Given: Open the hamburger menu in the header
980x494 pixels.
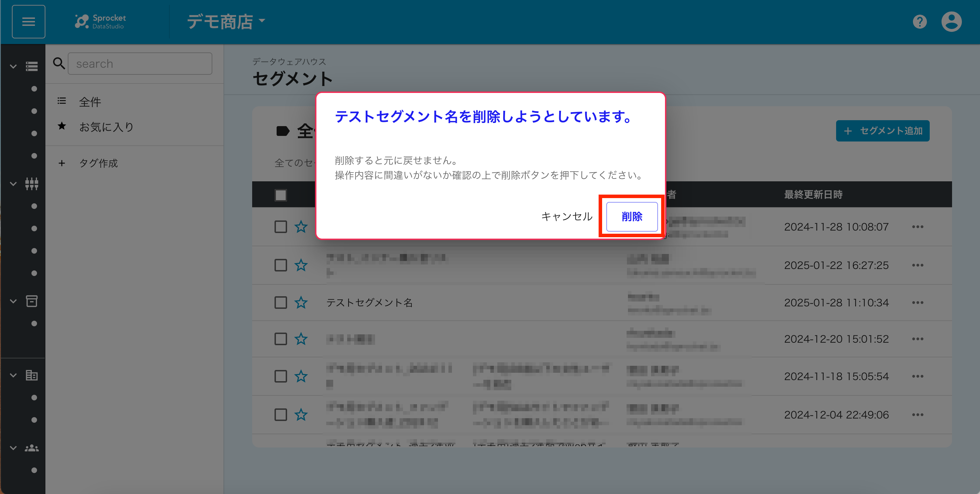Looking at the screenshot, I should 29,22.
